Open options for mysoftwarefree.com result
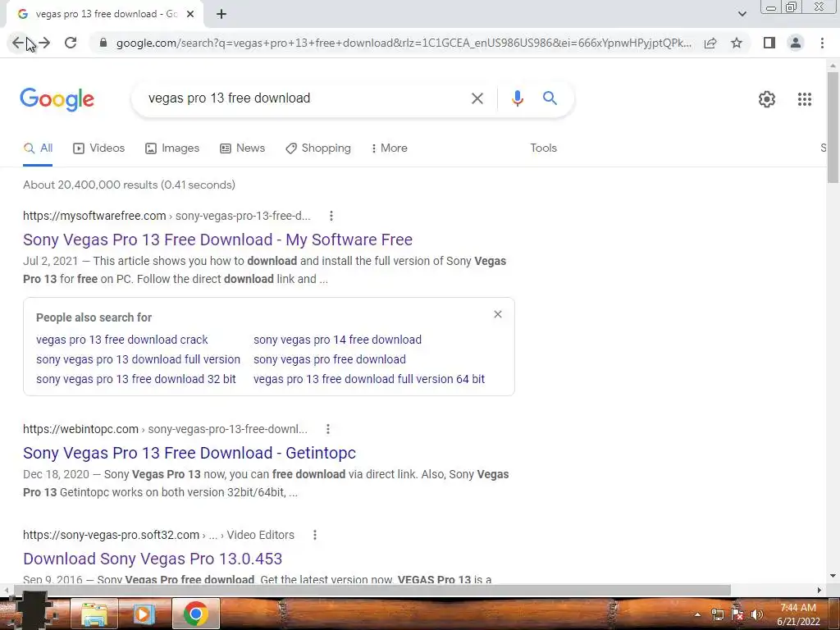Viewport: 840px width, 630px height. click(331, 216)
